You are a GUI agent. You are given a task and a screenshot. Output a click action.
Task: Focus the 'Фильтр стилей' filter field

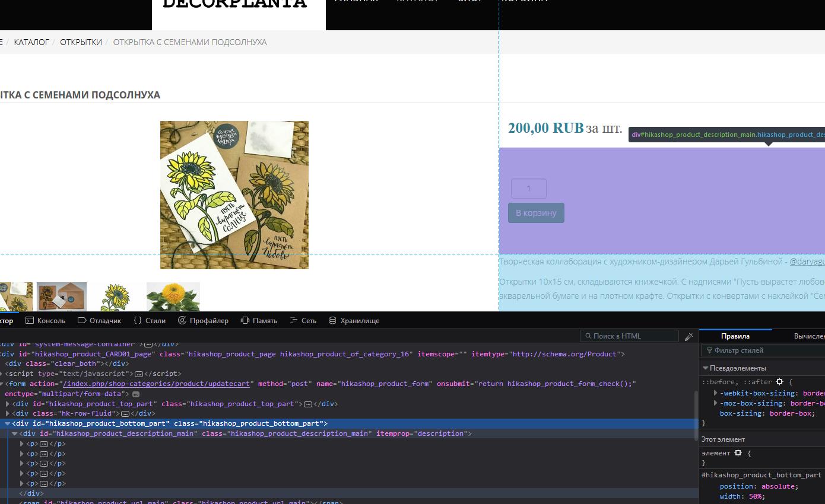(x=763, y=350)
